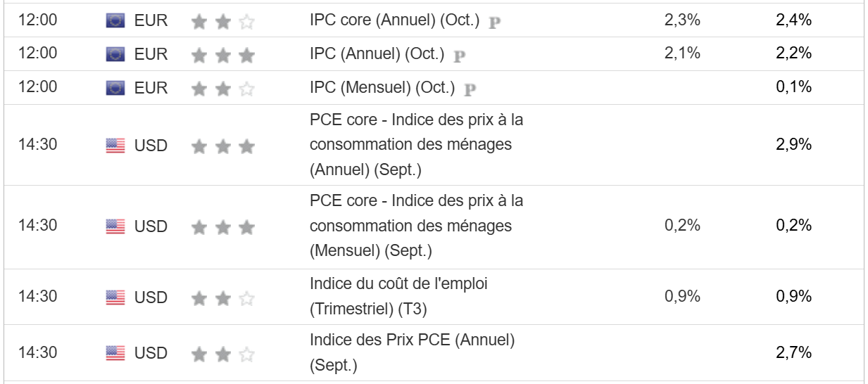Image resolution: width=868 pixels, height=384 pixels.
Task: Click the 2,9% value for PCE core (Annuel)
Action: coord(793,145)
